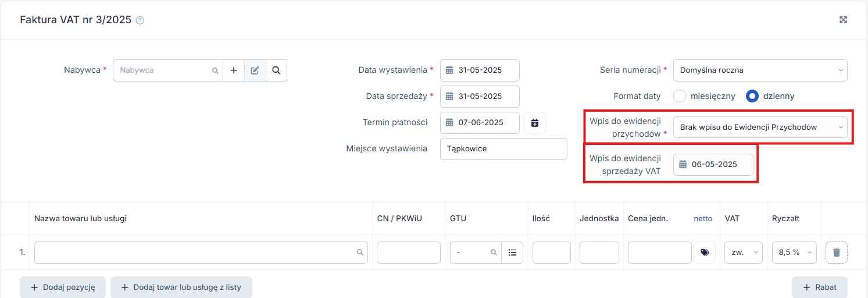This screenshot has height=298, width=868.
Task: Click the Miejsce wystawienia field
Action: 503,149
